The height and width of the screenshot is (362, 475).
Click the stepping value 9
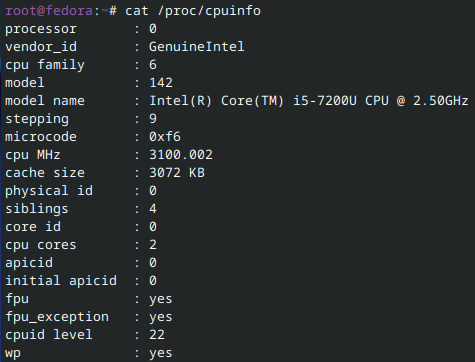153,118
